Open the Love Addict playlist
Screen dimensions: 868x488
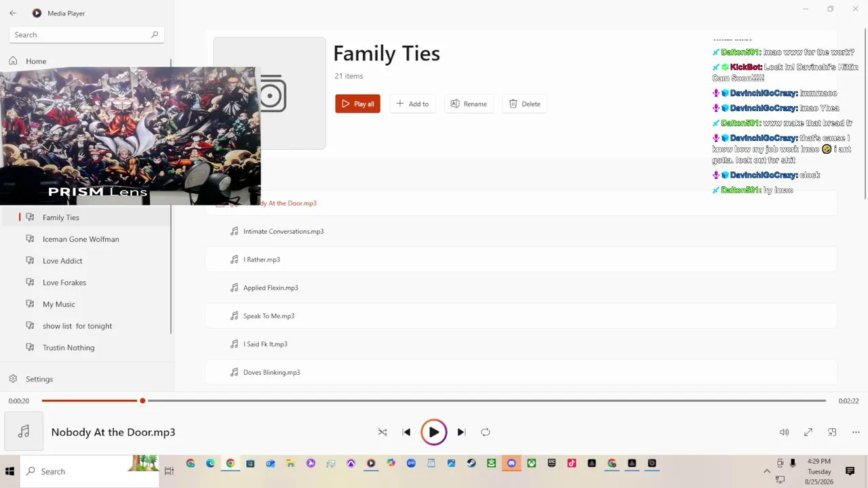pyautogui.click(x=86, y=261)
